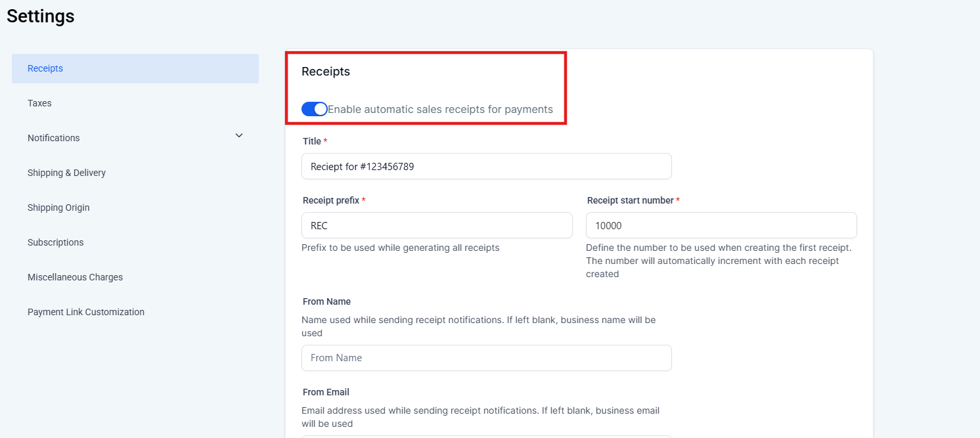980x438 pixels.
Task: Expand the Notifications submenu chevron
Action: (239, 135)
